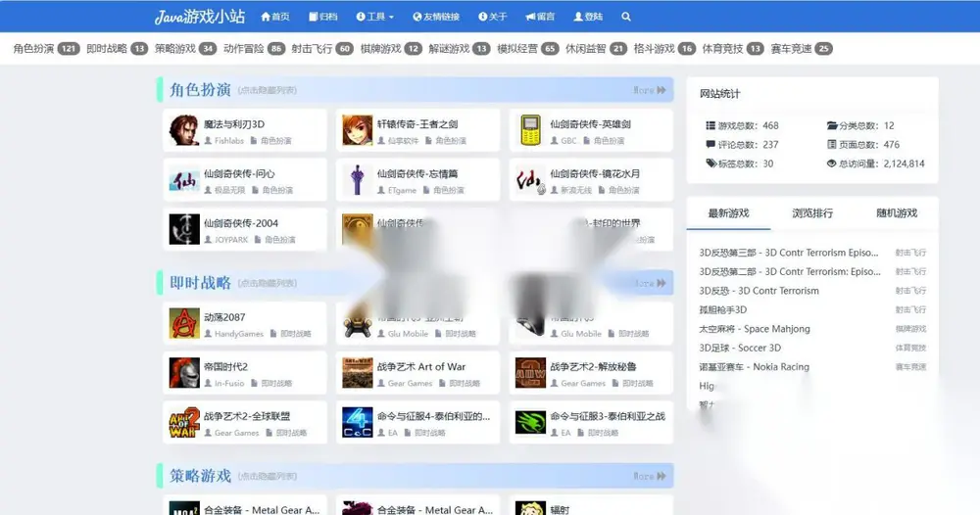Select the 解谜游戏 category
The height and width of the screenshot is (515, 980).
pos(460,49)
